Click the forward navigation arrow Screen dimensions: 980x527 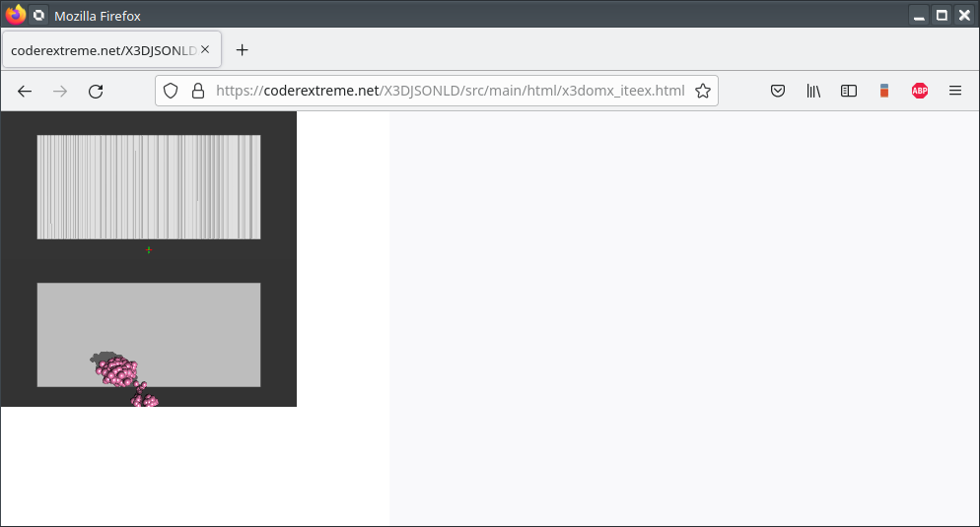coord(60,91)
